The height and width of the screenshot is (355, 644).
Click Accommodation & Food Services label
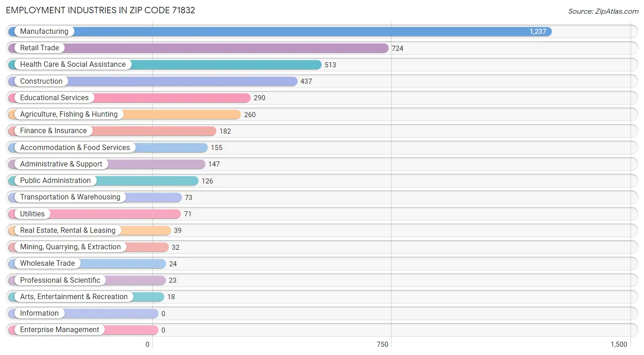coord(75,148)
